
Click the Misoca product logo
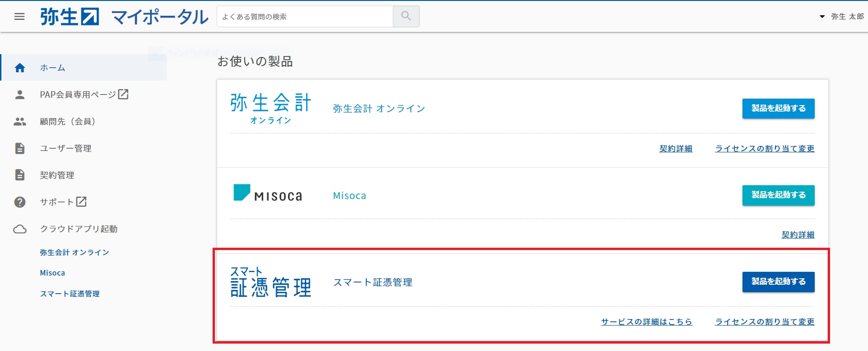click(268, 193)
